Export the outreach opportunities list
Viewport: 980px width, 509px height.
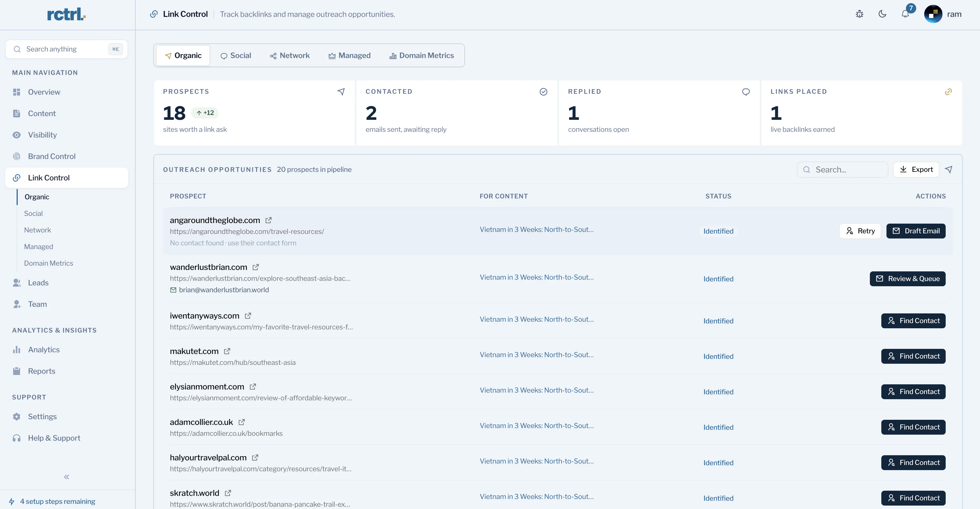(x=916, y=169)
